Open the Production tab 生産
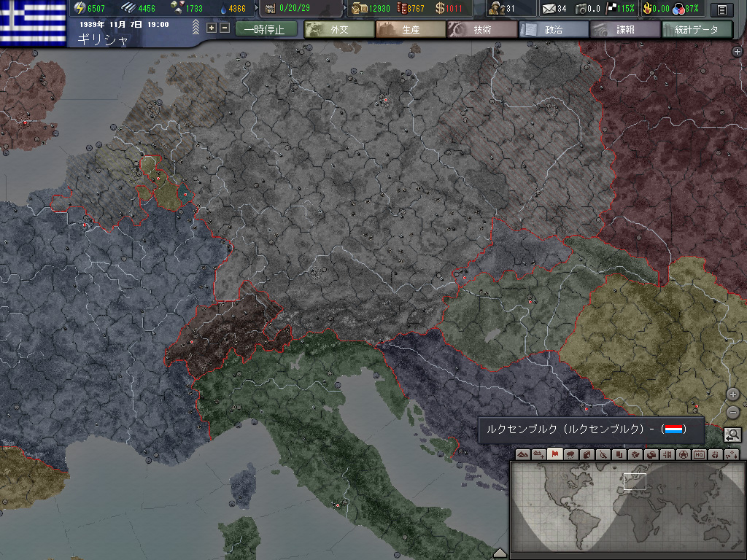747x560 pixels. tap(411, 29)
